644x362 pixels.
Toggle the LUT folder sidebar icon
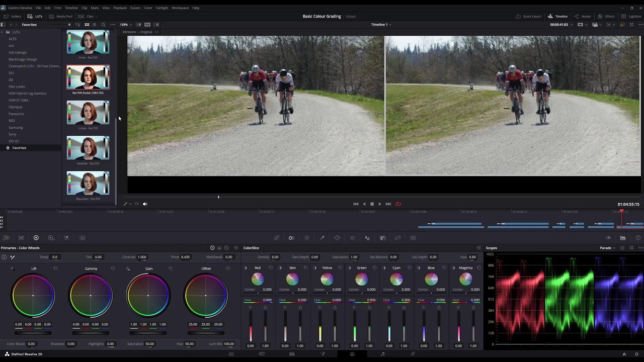point(3,25)
